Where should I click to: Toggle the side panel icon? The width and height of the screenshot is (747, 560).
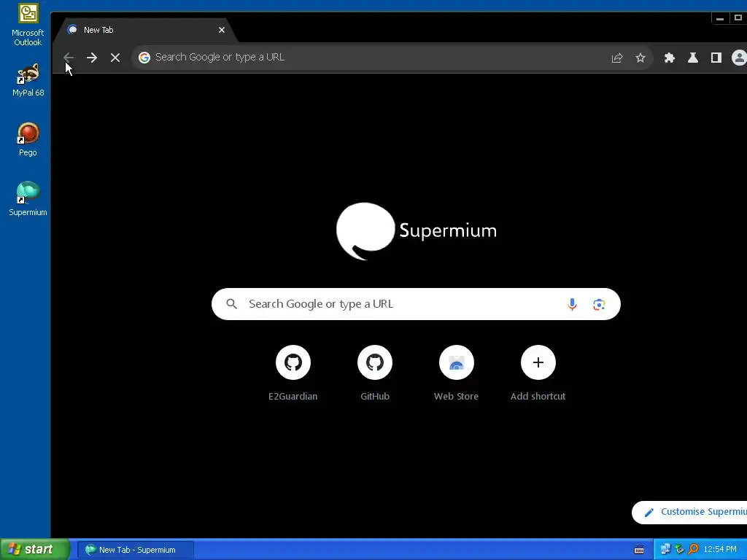(716, 58)
